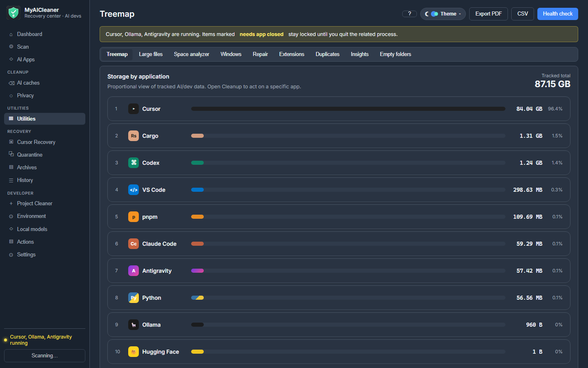This screenshot has width=588, height=368.
Task: Click the running apps status text in sidebar
Action: (41, 340)
